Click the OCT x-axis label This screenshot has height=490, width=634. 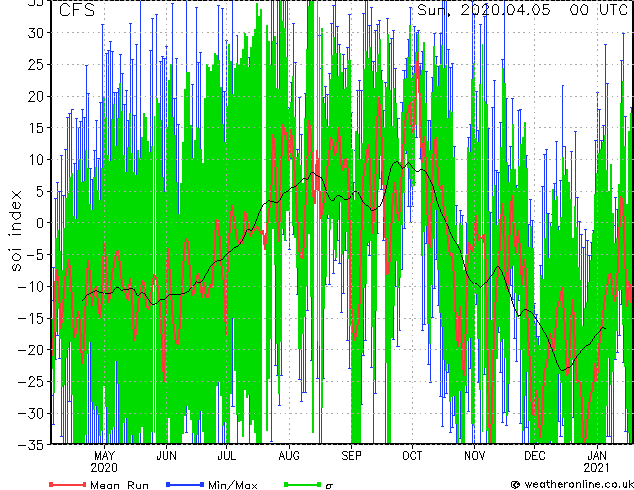tap(412, 456)
